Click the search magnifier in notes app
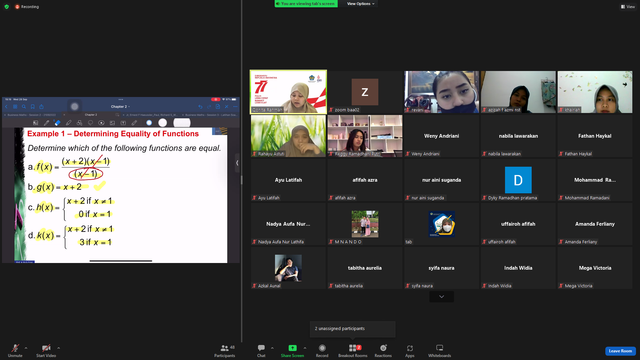 pyautogui.click(x=24, y=107)
